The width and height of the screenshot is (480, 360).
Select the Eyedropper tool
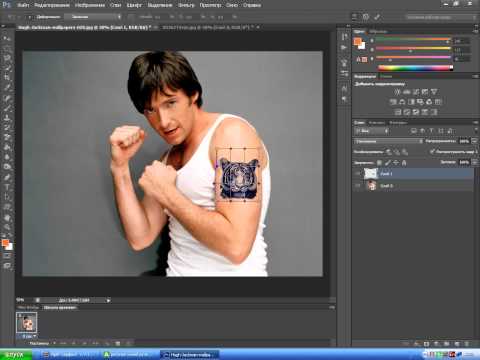(7, 87)
